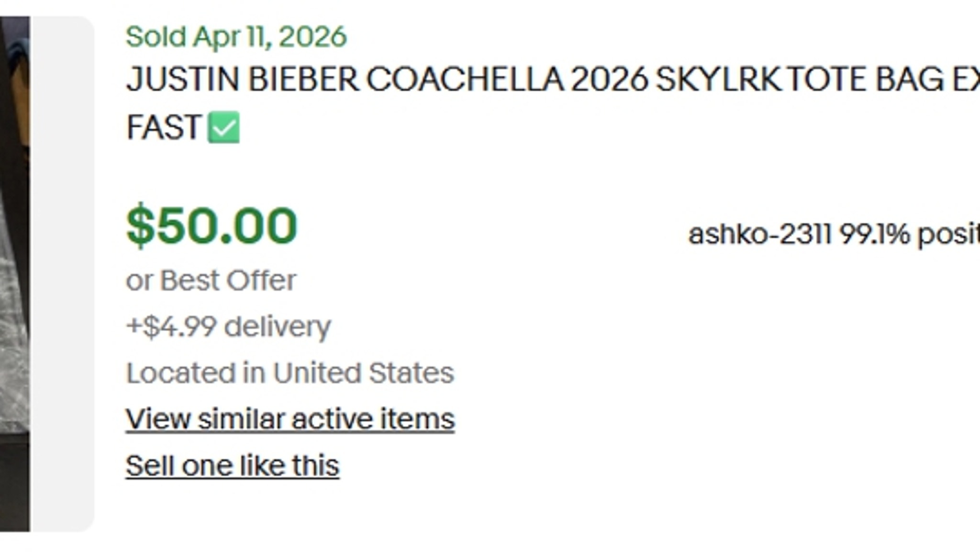Open the listing photo thumbnail

(x=14, y=273)
